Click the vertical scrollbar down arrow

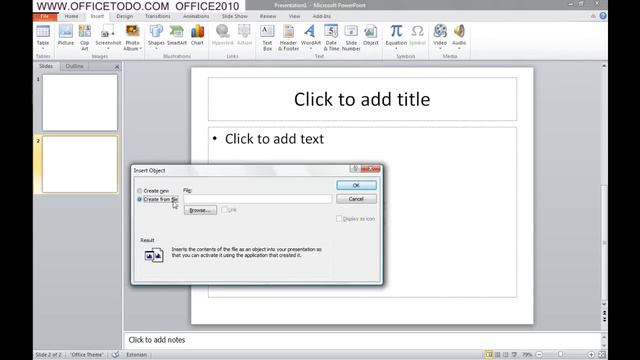click(604, 304)
